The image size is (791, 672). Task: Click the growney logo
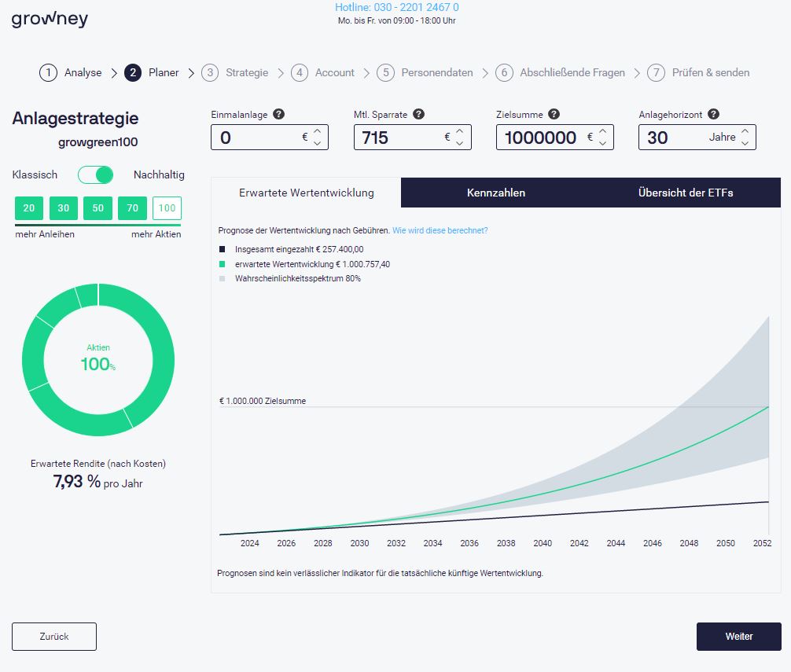click(50, 19)
